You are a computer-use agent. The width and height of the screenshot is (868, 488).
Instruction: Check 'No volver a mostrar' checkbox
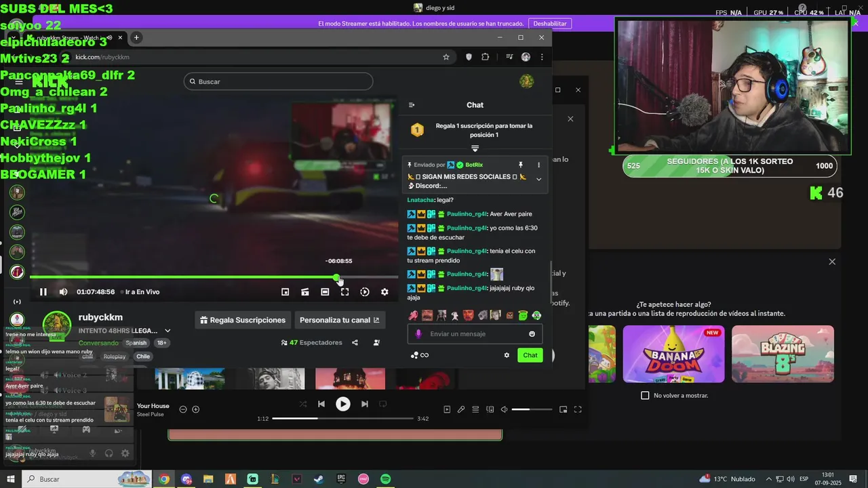[x=645, y=395]
